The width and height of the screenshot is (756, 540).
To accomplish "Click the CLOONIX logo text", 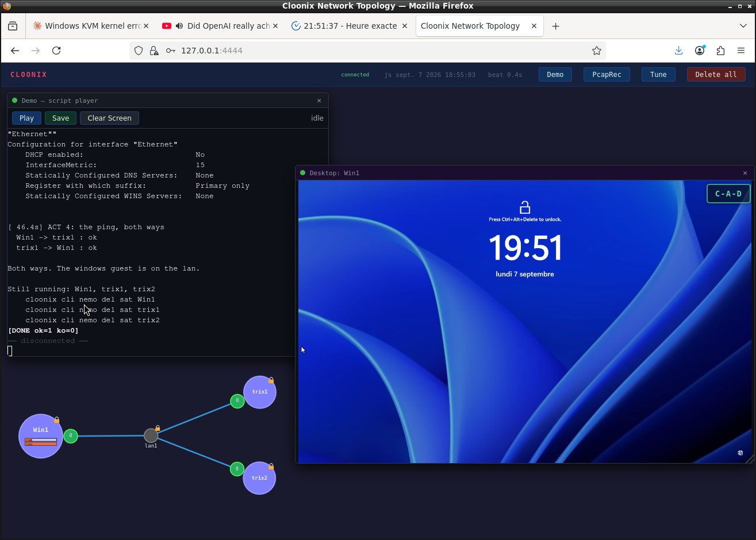I will tap(29, 75).
